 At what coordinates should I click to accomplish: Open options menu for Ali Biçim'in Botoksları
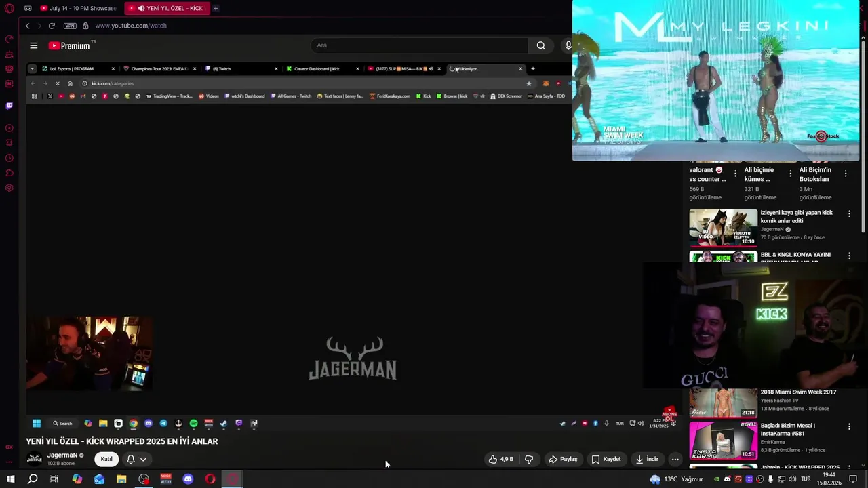coord(846,174)
